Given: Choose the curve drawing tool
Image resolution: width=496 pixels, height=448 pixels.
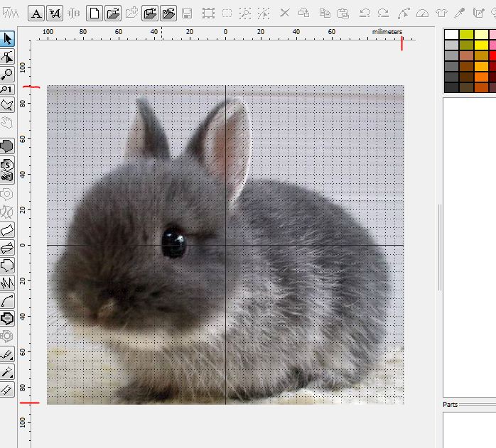Looking at the screenshot, I should coord(7,301).
